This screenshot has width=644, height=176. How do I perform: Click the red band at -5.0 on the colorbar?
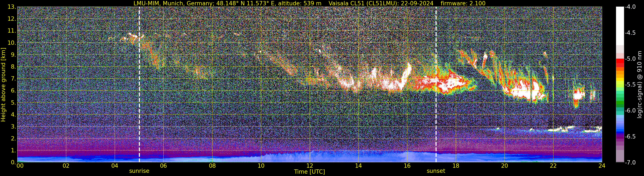point(620,61)
